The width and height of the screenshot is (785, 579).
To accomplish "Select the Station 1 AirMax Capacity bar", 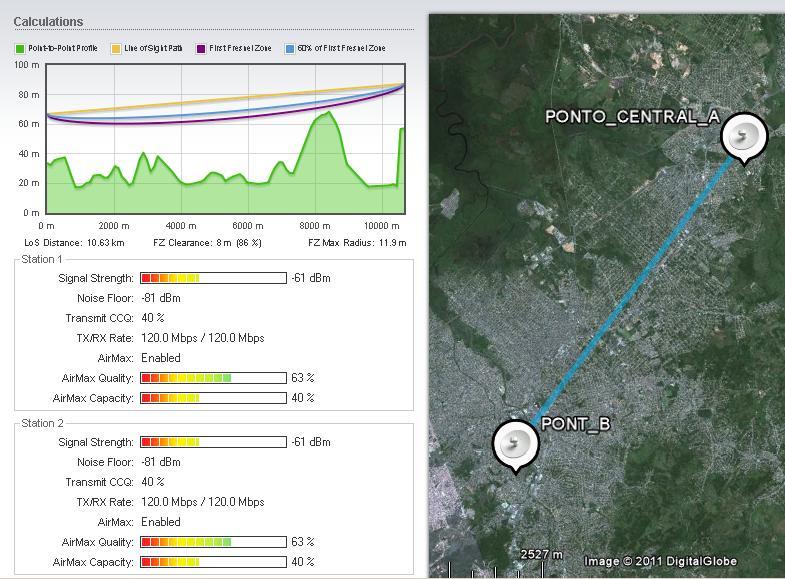I will tap(213, 398).
